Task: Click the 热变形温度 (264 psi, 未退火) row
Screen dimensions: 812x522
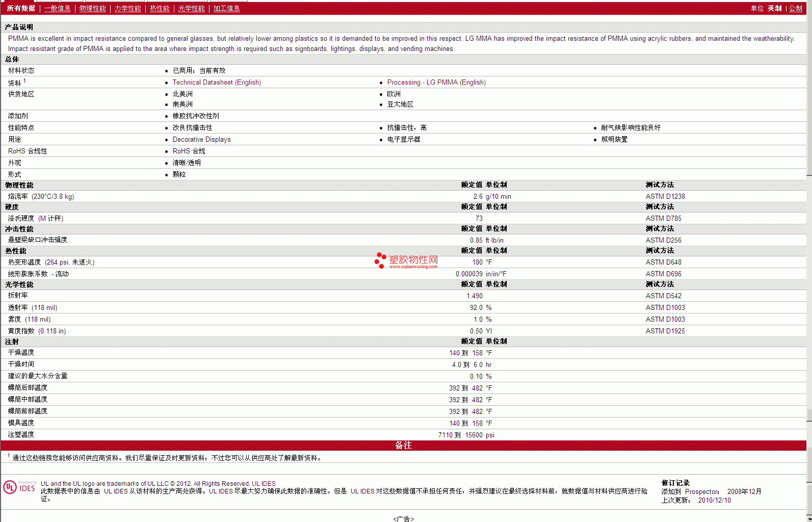Action: (x=403, y=262)
